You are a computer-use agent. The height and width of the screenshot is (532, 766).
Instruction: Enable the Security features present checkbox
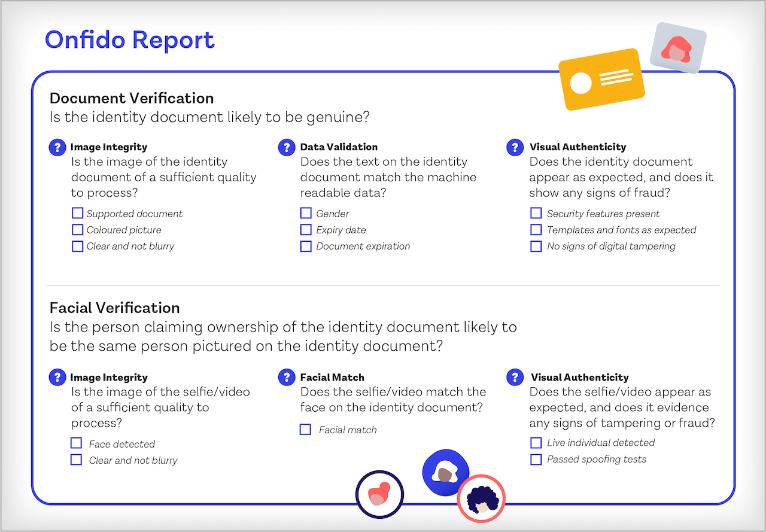(535, 212)
